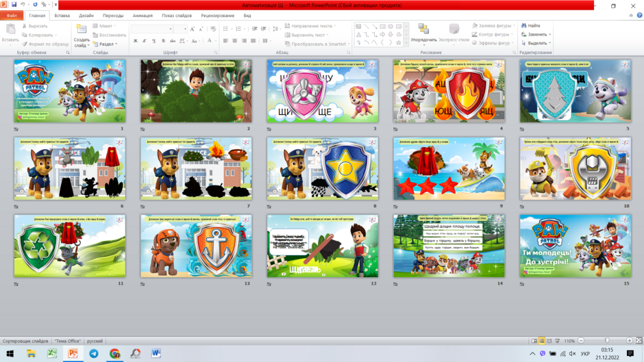Start slideshow view from status bar
This screenshot has height=362, width=644.
(x=558, y=341)
